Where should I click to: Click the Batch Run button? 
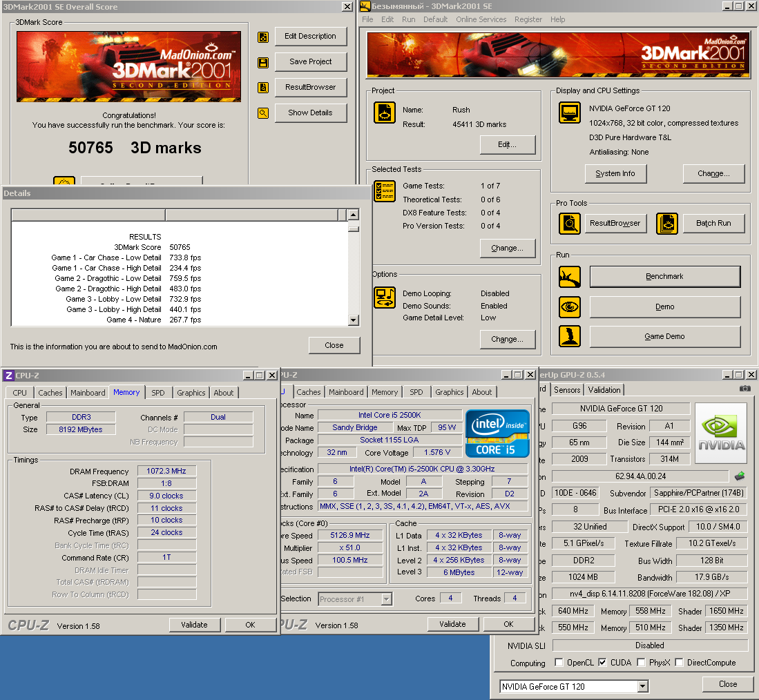(713, 223)
